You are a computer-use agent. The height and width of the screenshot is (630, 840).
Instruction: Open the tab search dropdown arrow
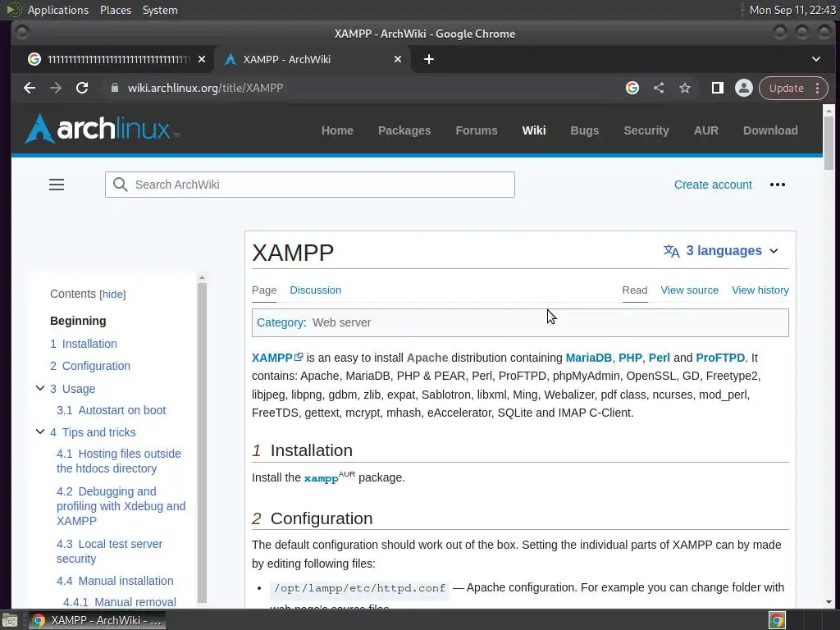click(816, 59)
